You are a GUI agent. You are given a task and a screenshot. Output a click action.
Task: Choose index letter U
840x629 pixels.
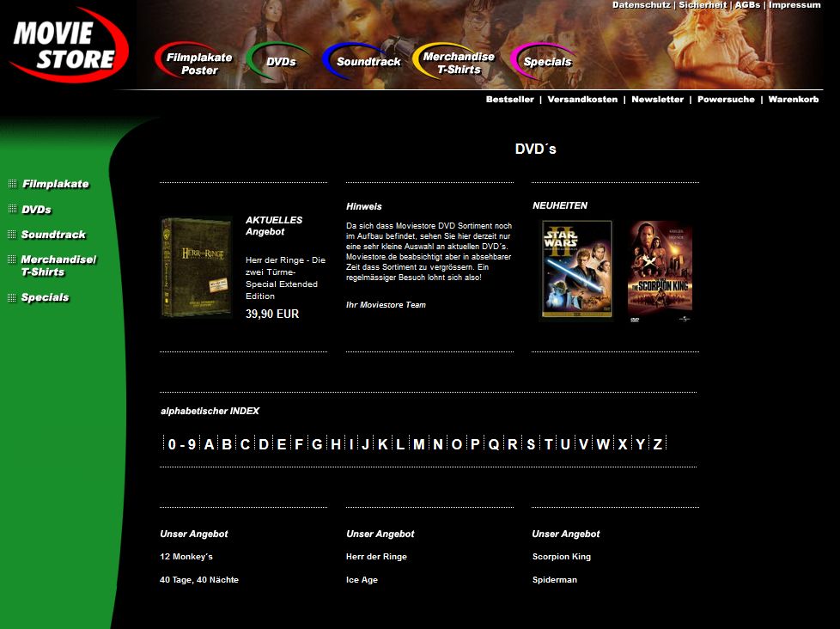pyautogui.click(x=565, y=444)
